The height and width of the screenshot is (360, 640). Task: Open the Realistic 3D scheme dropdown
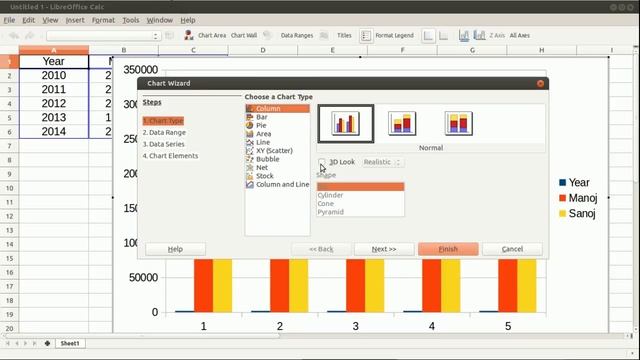pyautogui.click(x=382, y=162)
